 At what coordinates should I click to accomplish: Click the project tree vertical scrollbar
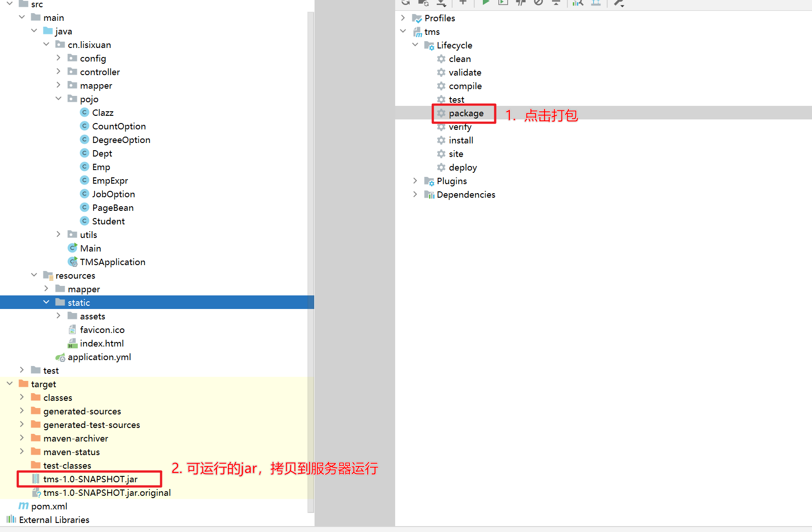[311, 226]
